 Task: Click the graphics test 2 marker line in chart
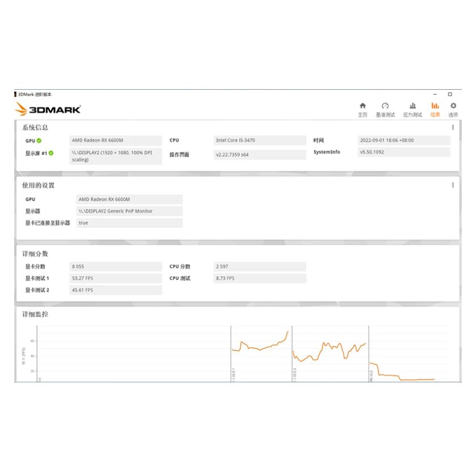tap(292, 354)
